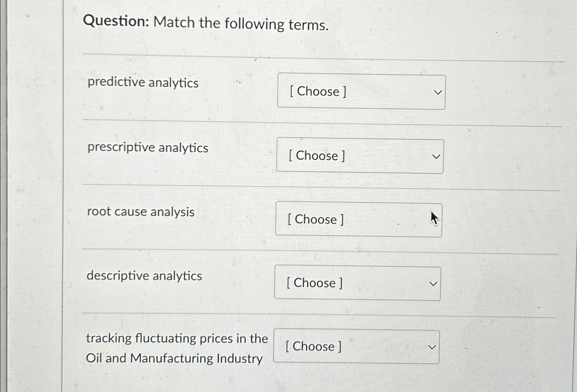Click the prescriptive analytics term label
Image resolution: width=577 pixels, height=392 pixels.
pyautogui.click(x=148, y=148)
